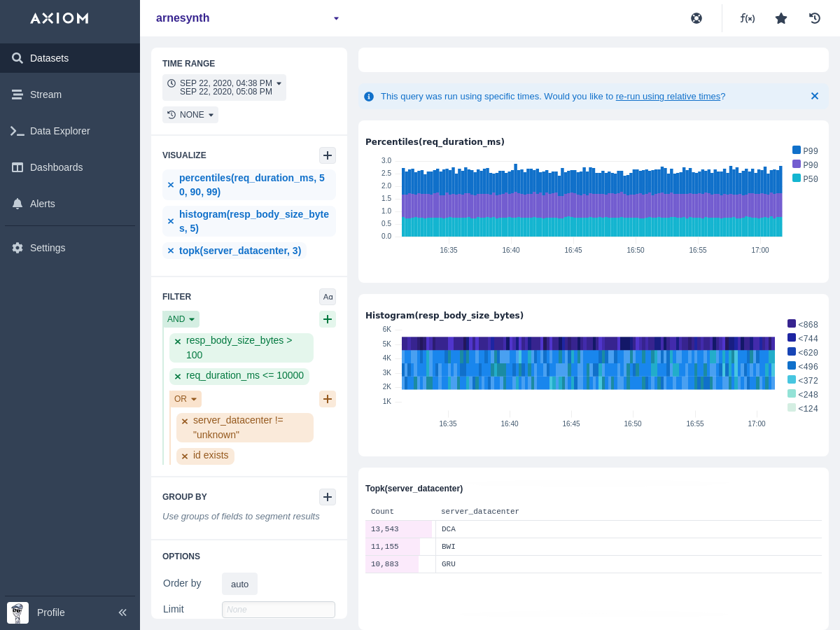The height and width of the screenshot is (630, 840).
Task: Add a new visualization with plus
Action: point(328,155)
